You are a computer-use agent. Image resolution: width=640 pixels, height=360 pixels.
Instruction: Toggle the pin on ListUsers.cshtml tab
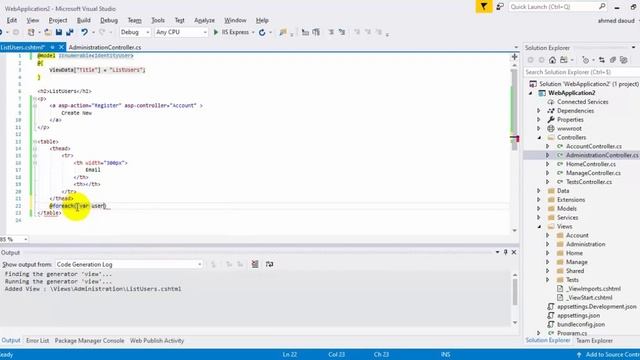(53, 47)
